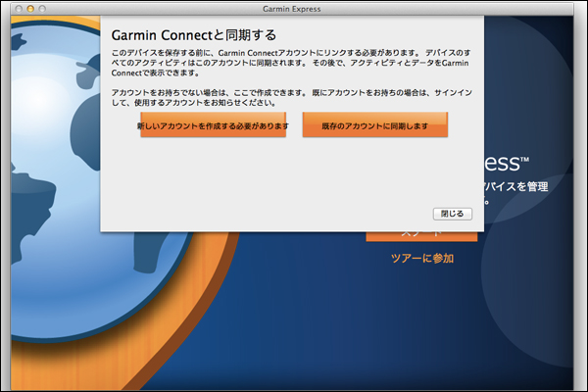This screenshot has height=392, width=588.
Task: Close the Garmin Express window
Action: point(19,9)
